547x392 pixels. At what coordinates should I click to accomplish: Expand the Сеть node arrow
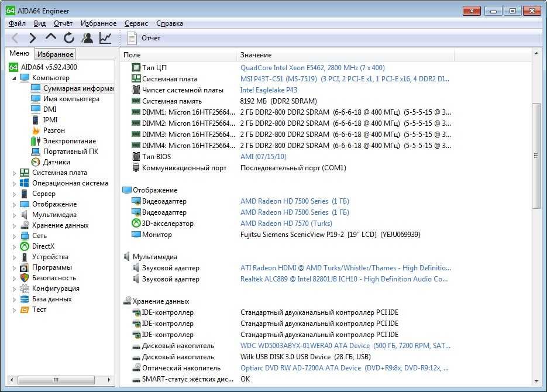(x=14, y=236)
